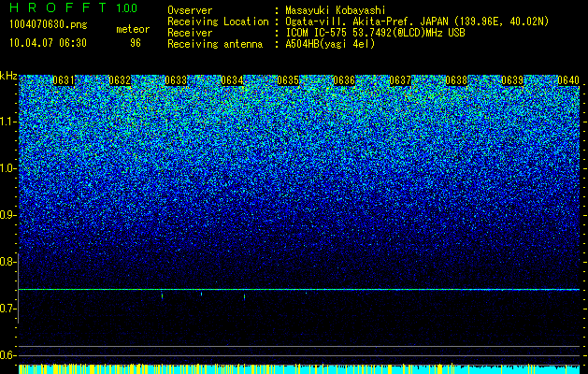Click the Receiving Location label
The image size is (588, 374).
218,22
